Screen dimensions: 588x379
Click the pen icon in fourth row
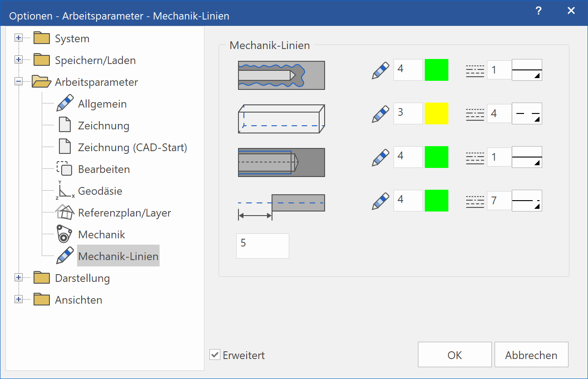click(381, 201)
